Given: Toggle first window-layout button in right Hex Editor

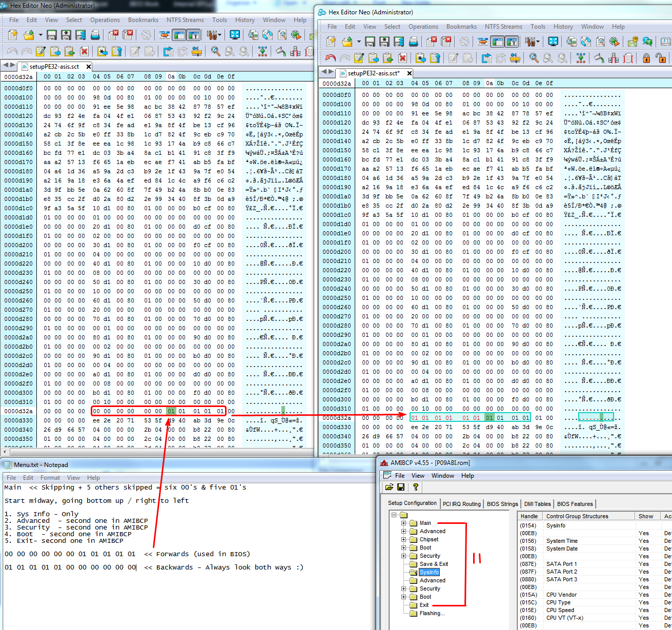Looking at the screenshot, I should coord(497,42).
